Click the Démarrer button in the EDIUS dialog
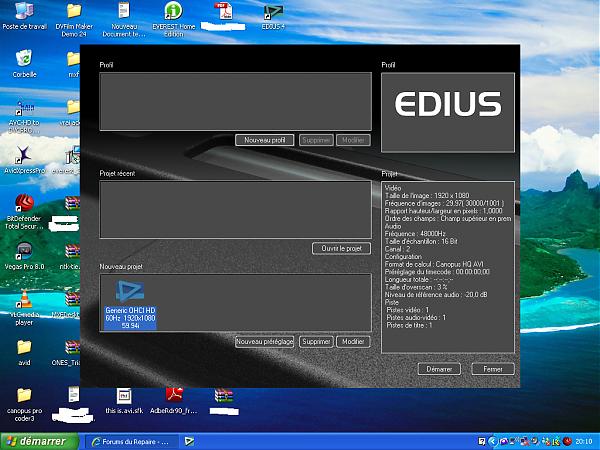The width and height of the screenshot is (600, 450). (x=439, y=369)
